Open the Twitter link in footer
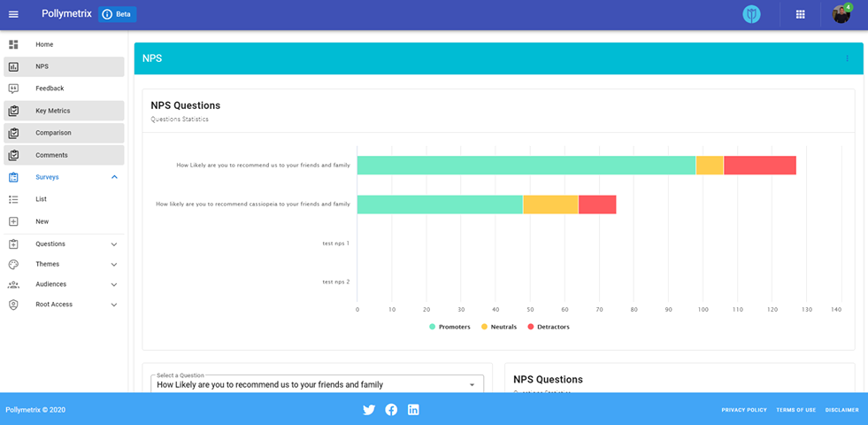The width and height of the screenshot is (868, 425). click(x=369, y=410)
